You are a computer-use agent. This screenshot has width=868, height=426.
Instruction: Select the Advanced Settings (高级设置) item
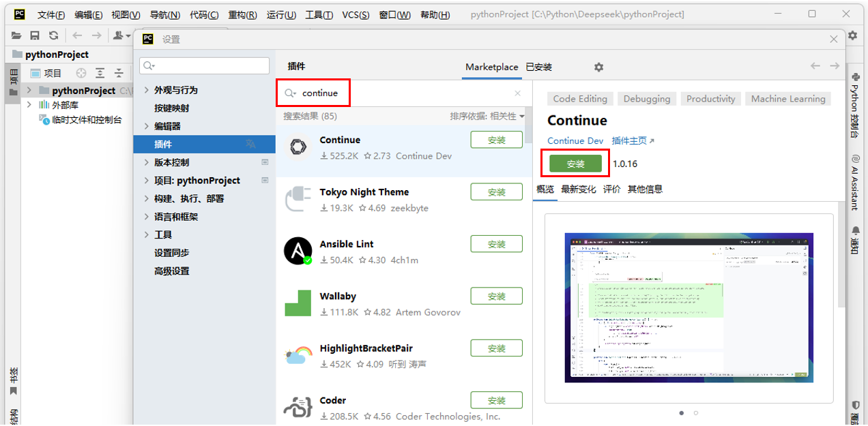click(172, 271)
